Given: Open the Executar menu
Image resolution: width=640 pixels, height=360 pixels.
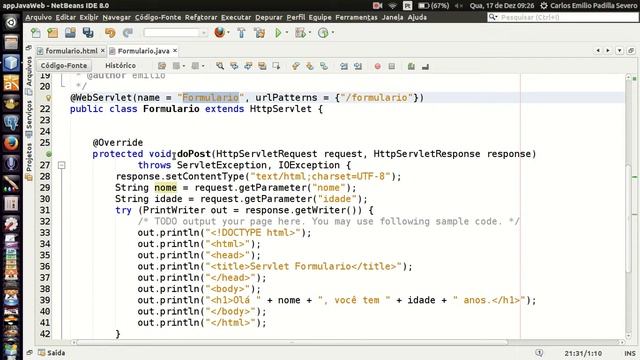Looking at the screenshot, I should pyautogui.click(x=236, y=17).
